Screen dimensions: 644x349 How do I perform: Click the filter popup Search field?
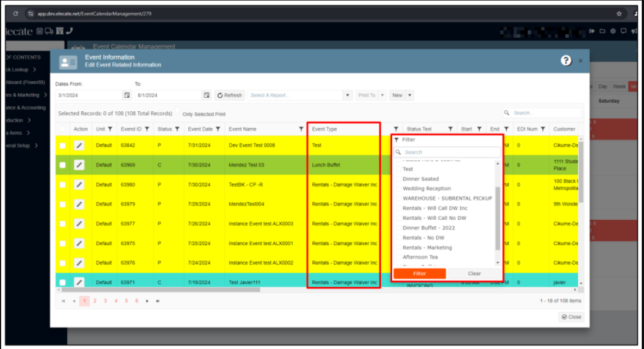pos(447,152)
